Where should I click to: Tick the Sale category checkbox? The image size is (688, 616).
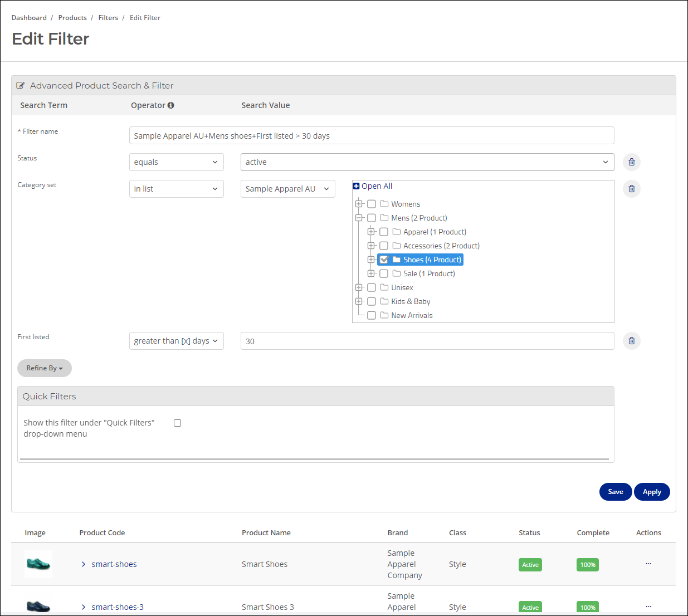point(384,273)
